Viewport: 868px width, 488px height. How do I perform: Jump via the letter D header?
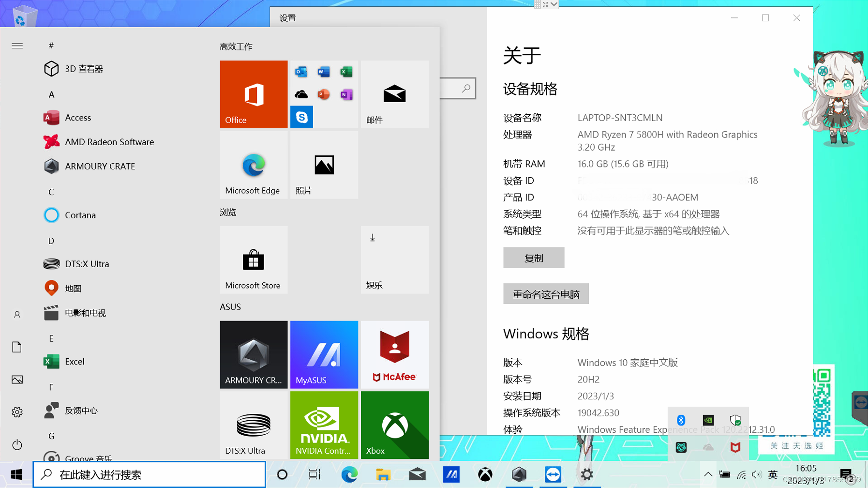(x=51, y=241)
